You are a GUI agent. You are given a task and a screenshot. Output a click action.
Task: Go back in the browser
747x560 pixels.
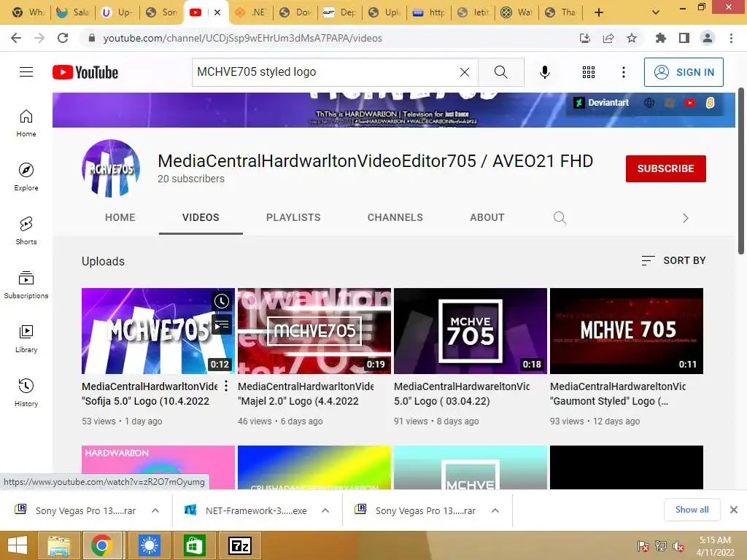pos(16,38)
